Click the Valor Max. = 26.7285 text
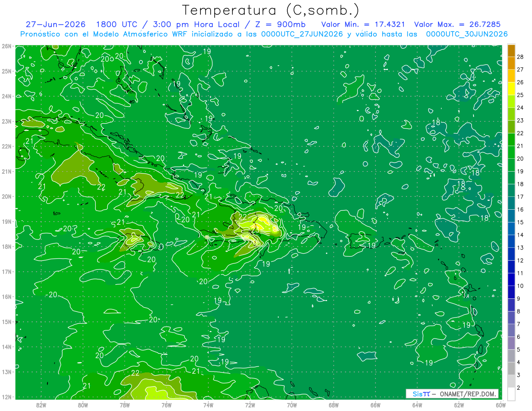Screen dimensions: 532x411 point(457,24)
